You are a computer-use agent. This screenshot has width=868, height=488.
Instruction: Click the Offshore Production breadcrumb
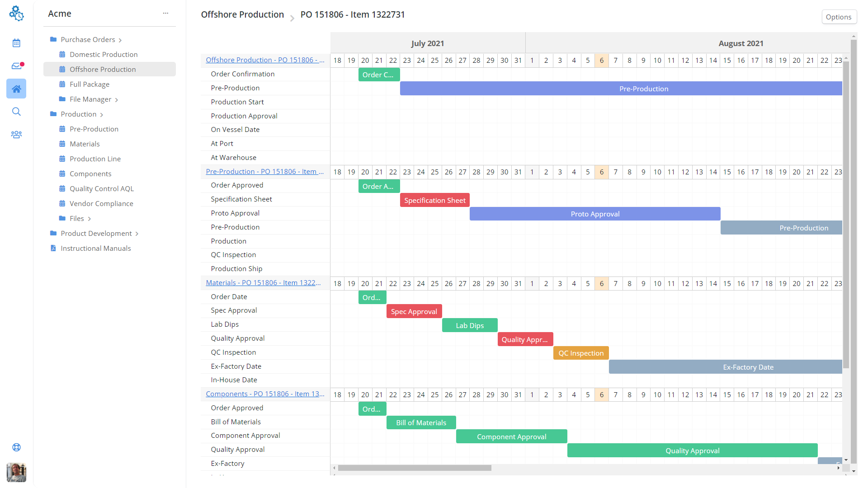pyautogui.click(x=242, y=14)
